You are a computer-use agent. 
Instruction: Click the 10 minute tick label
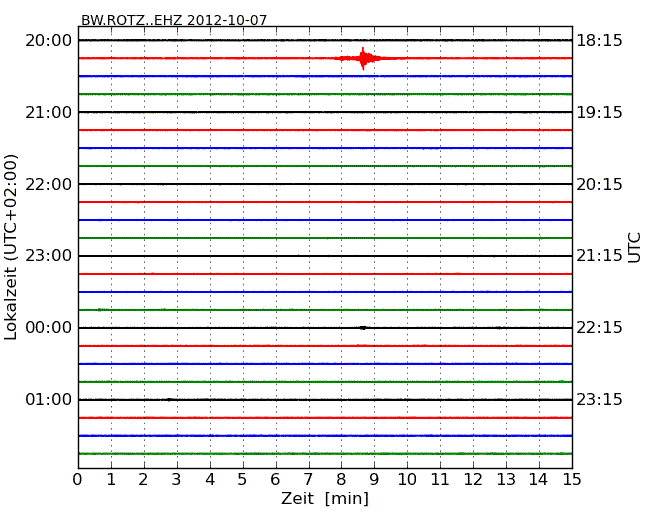407,479
